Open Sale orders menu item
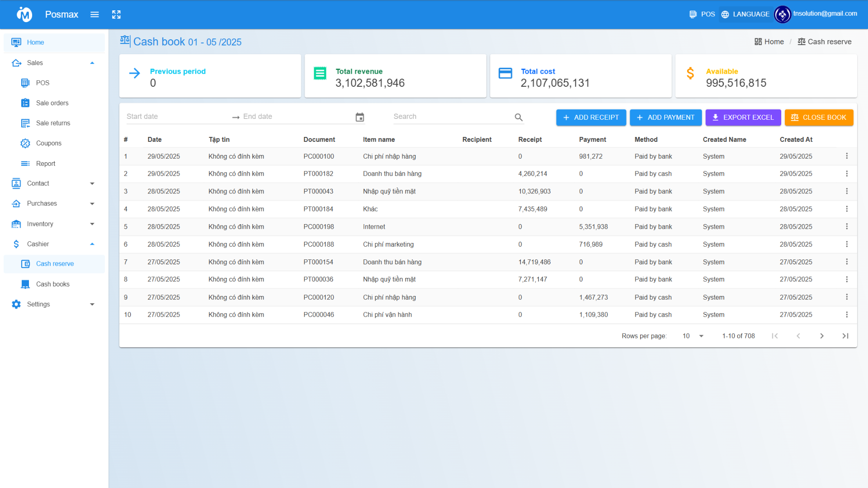Screen dimensions: 868x488 point(52,103)
